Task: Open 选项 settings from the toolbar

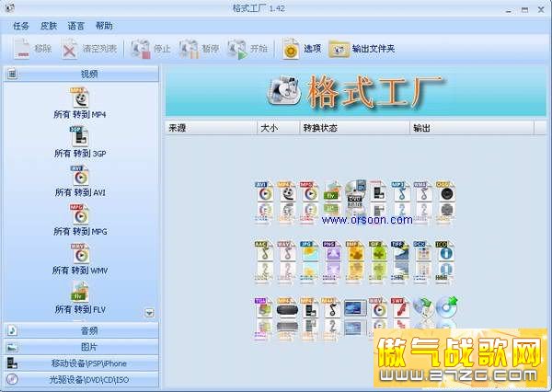Action: click(302, 49)
